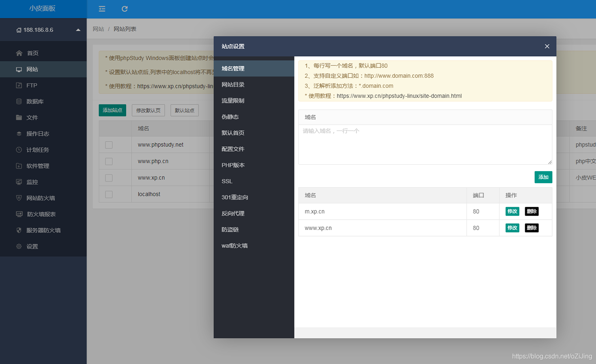Select the 网站目录 tab
This screenshot has height=364, width=596.
254,85
